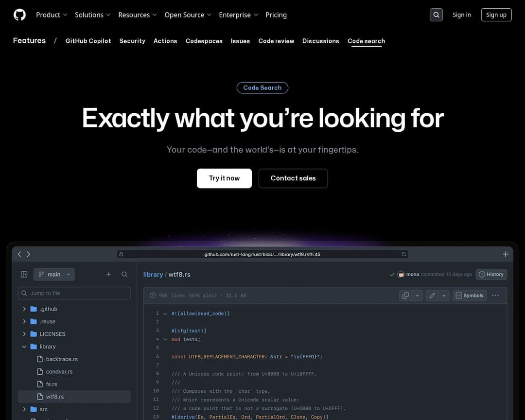525x420 pixels.
Task: Click the new tab plus icon
Action: click(x=506, y=254)
